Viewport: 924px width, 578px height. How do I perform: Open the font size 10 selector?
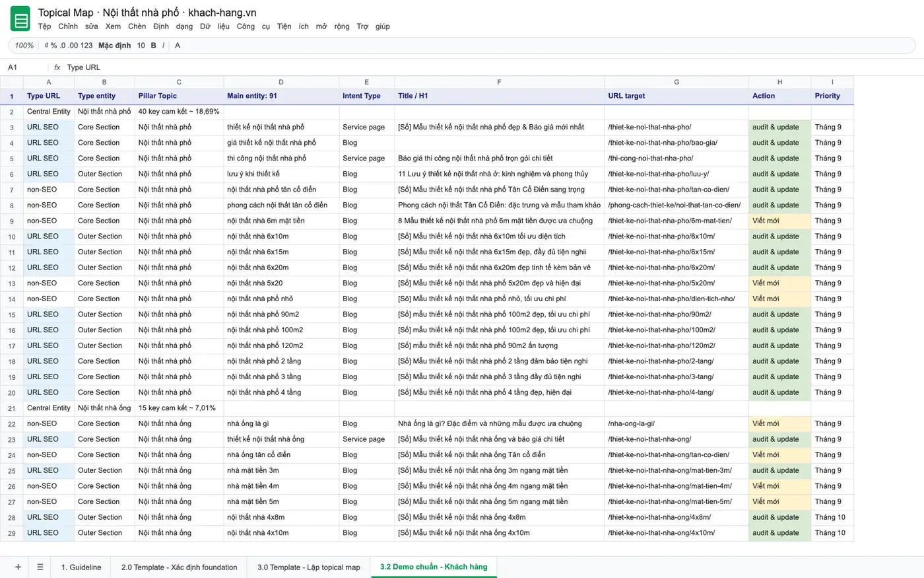(x=141, y=46)
